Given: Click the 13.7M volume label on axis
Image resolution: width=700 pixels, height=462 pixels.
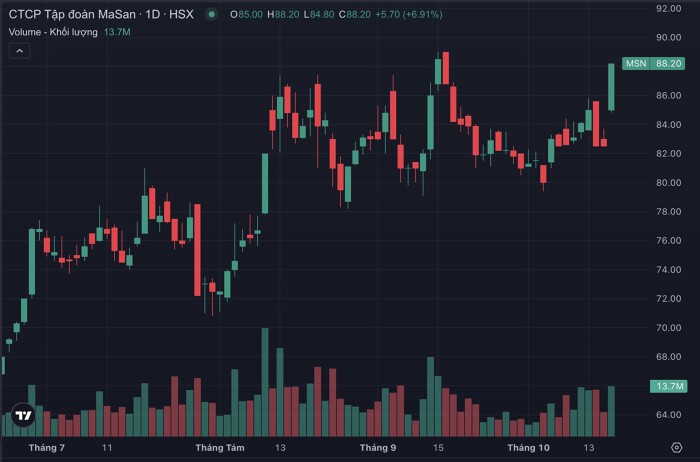Looking at the screenshot, I should point(667,386).
